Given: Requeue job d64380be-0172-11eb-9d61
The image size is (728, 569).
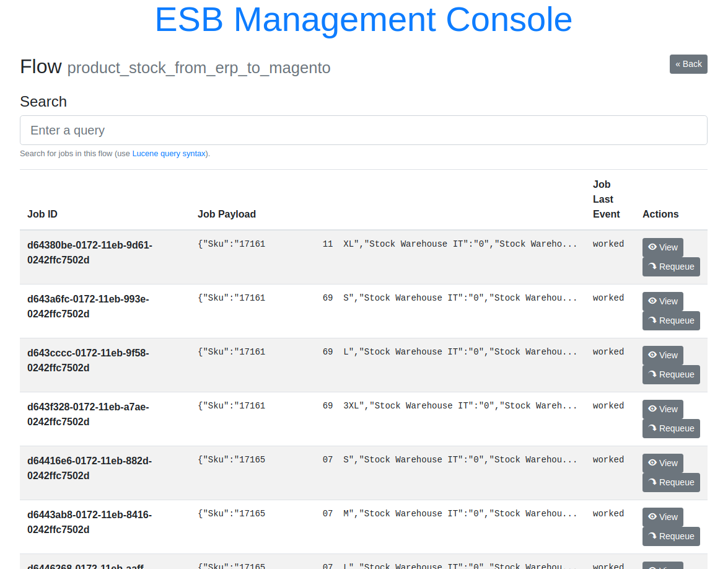Looking at the screenshot, I should (671, 267).
